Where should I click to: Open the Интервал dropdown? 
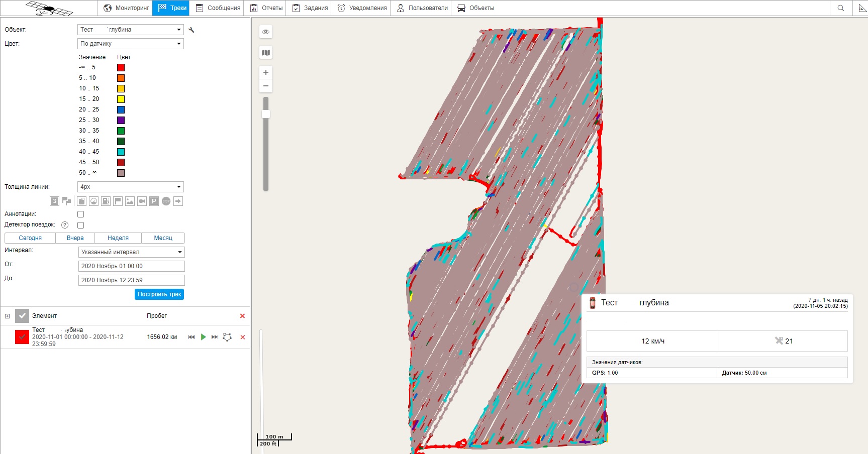[131, 252]
